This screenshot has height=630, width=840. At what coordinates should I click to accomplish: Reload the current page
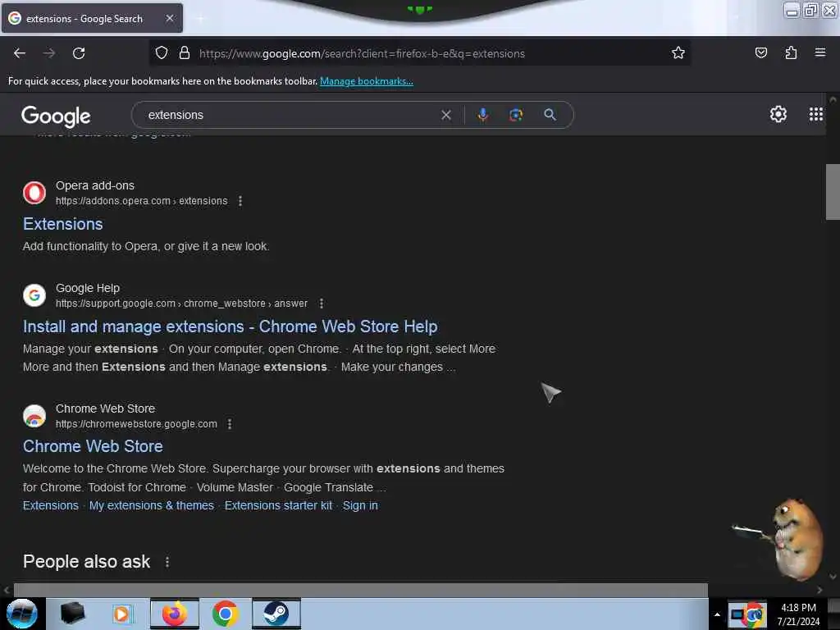(79, 53)
